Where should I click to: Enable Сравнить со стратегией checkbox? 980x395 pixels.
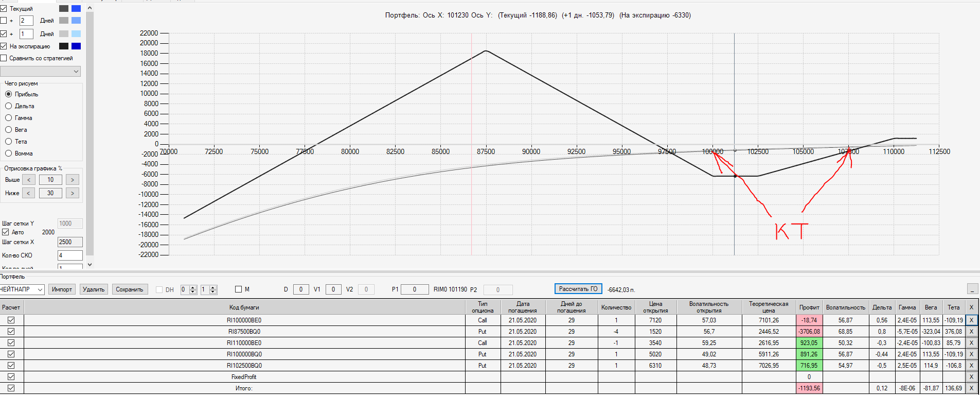point(4,58)
